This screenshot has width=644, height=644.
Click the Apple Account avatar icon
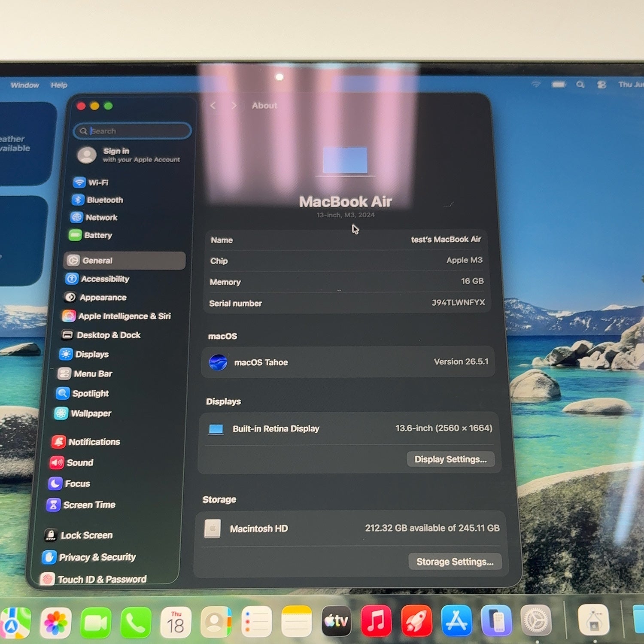point(87,155)
